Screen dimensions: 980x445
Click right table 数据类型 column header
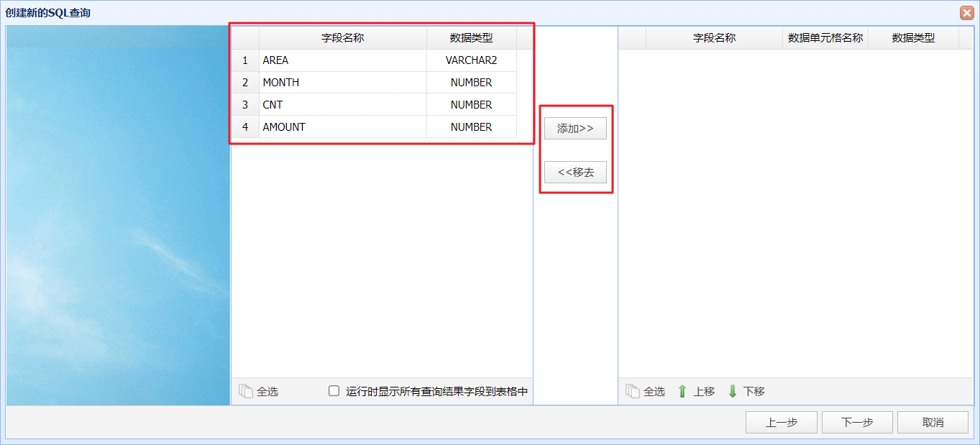click(x=913, y=38)
